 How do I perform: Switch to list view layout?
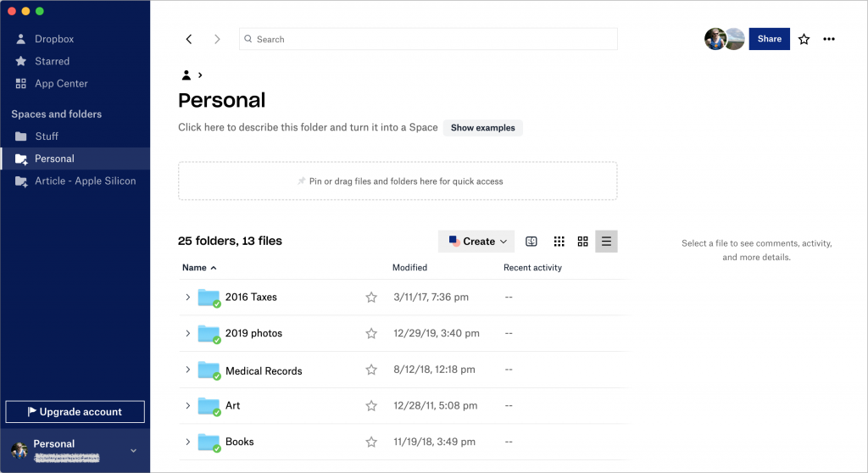tap(606, 242)
